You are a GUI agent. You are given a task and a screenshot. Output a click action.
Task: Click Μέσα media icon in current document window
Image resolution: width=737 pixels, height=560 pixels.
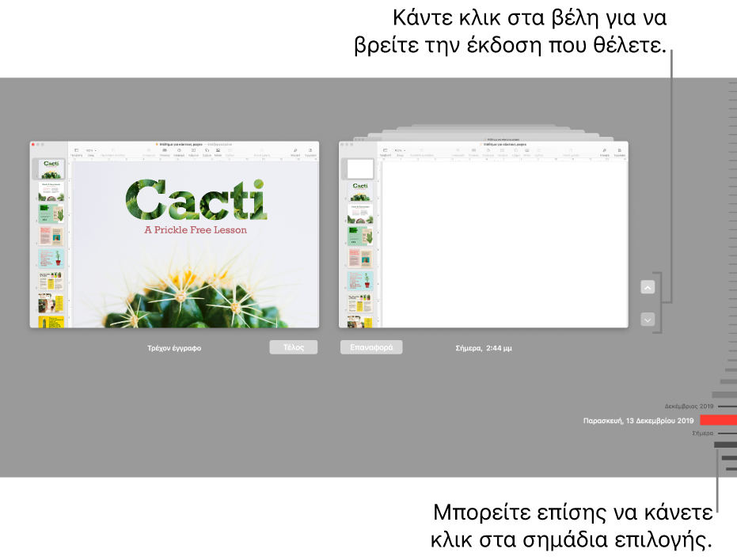click(x=218, y=150)
